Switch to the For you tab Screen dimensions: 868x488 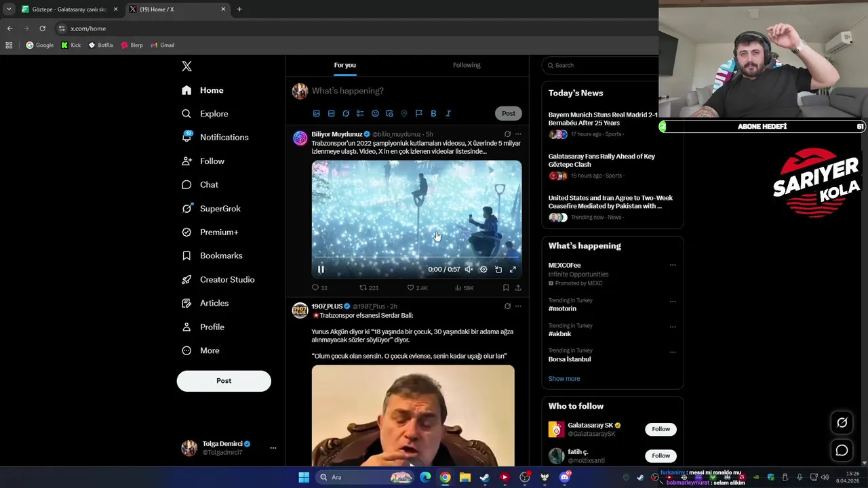tap(344, 65)
